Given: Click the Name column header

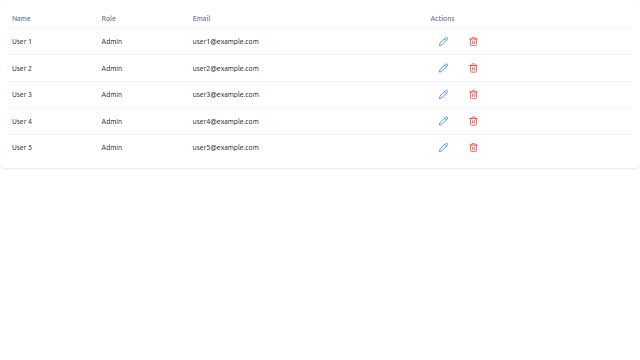Looking at the screenshot, I should (21, 18).
